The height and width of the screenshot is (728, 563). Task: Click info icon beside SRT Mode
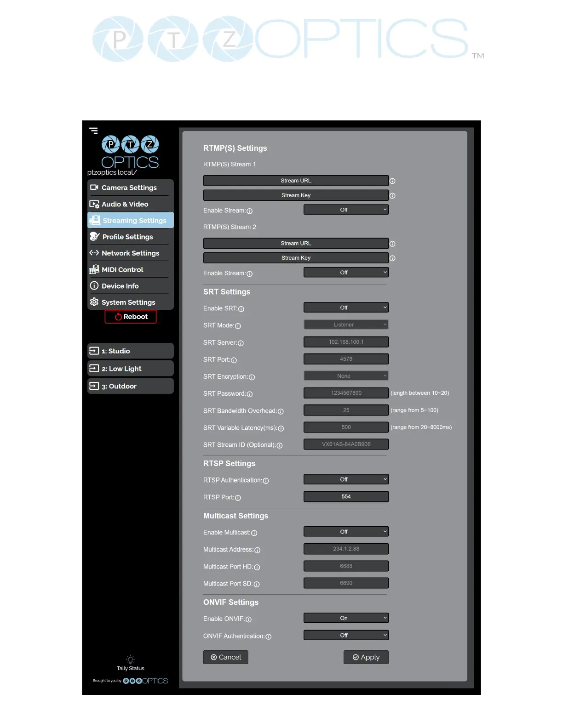[238, 326]
